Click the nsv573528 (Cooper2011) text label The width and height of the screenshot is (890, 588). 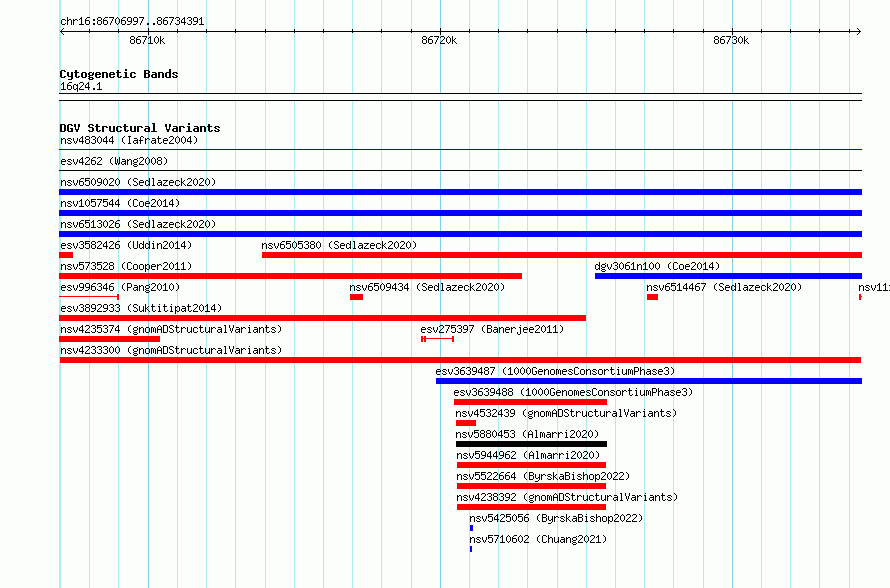click(x=126, y=266)
